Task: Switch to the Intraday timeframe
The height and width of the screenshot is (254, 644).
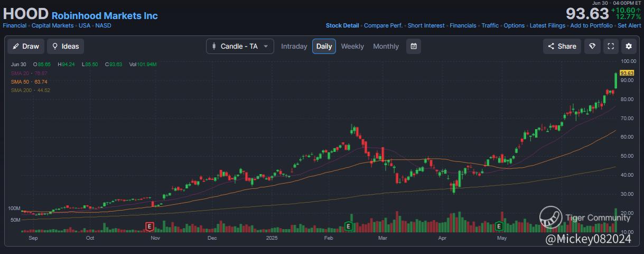Action: [294, 47]
